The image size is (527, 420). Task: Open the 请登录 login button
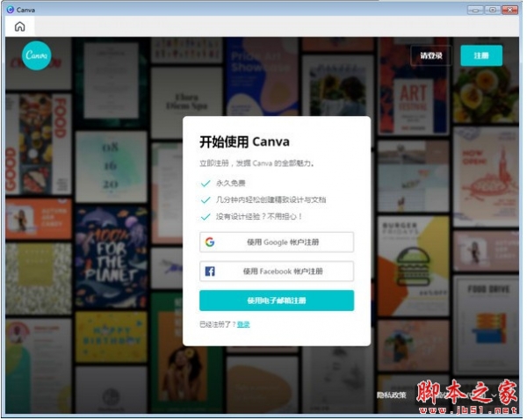coord(431,55)
